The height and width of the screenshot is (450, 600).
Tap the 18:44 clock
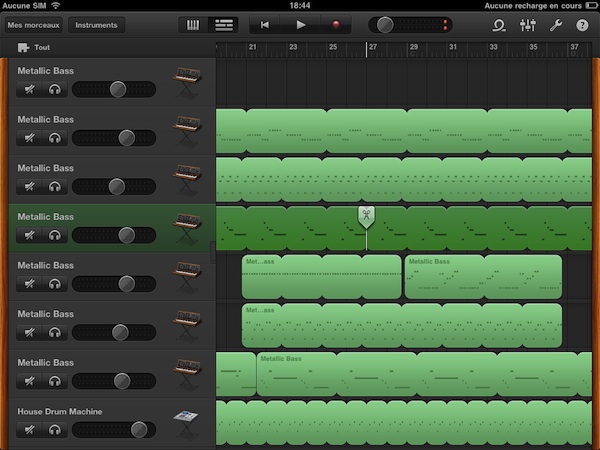[x=300, y=5]
